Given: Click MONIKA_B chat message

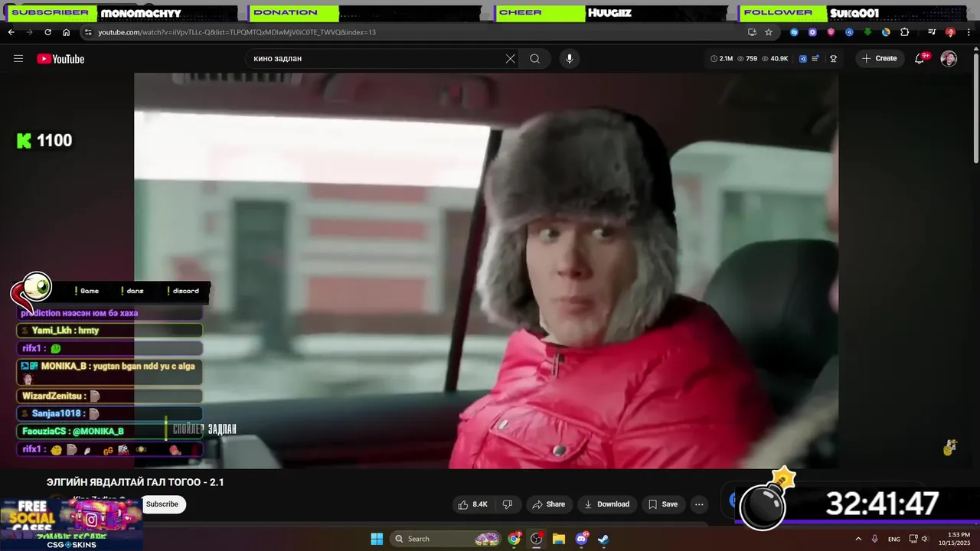Looking at the screenshot, I should (x=109, y=373).
